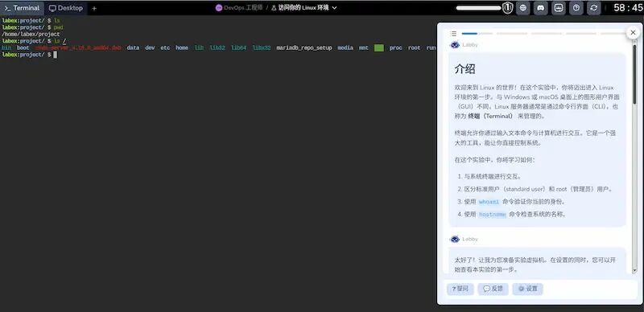Viewport: 644px width, 312px height.
Task: Click the media directory in ls output
Action: [x=345, y=48]
